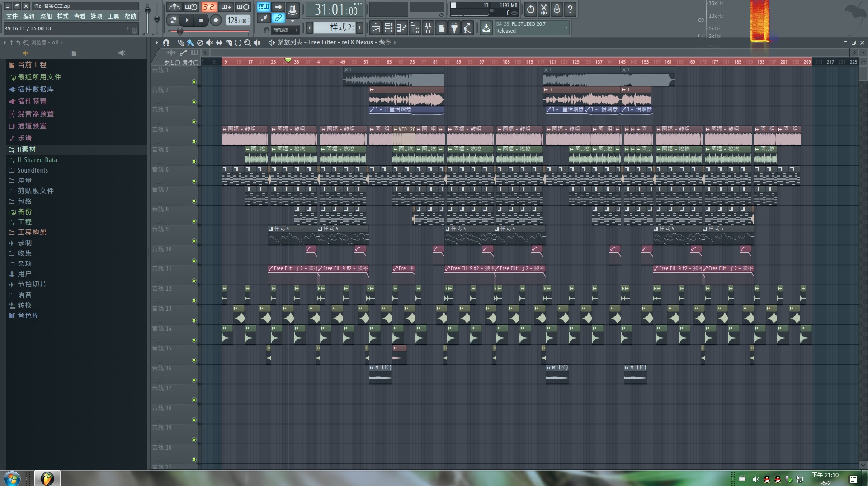Toggle the 滑行 slide checkbox
This screenshot has width=868, height=486.
coord(196,62)
